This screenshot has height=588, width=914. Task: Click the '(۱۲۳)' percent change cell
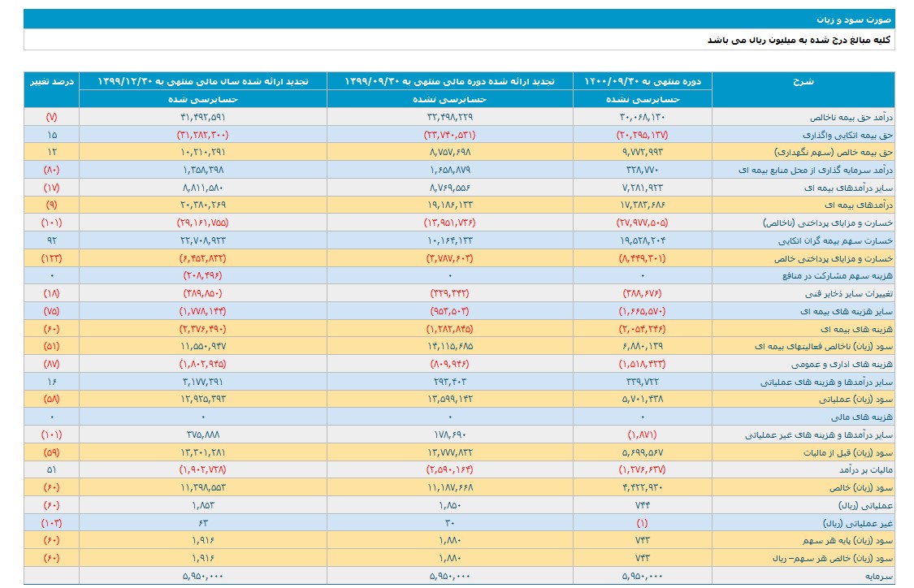tap(52, 258)
